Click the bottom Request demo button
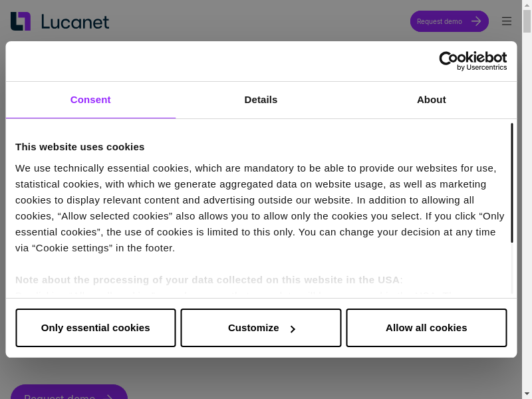532x399 pixels. (60, 393)
